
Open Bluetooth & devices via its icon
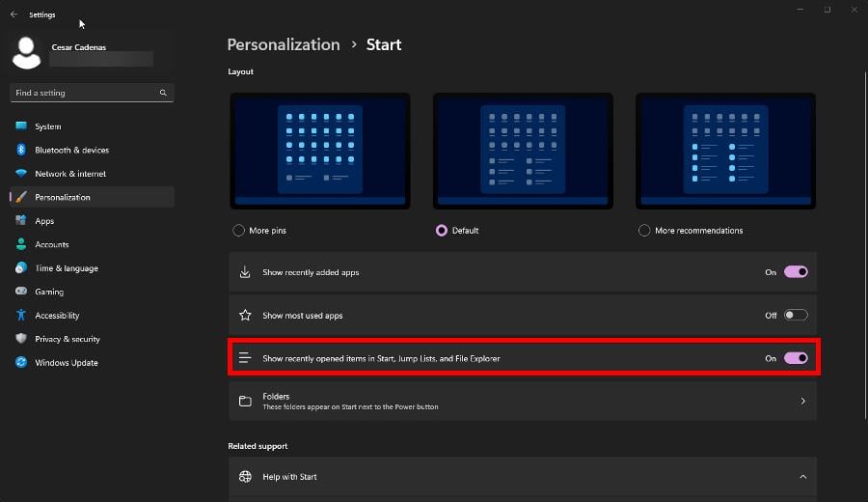[21, 150]
